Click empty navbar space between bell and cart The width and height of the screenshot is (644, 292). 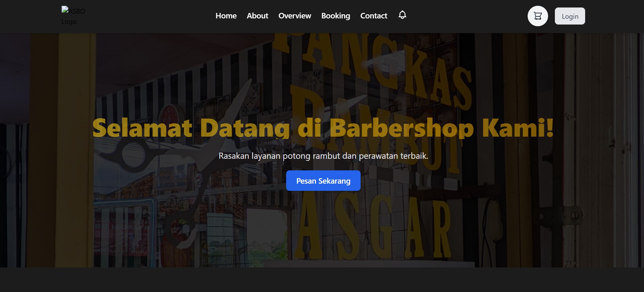466,16
